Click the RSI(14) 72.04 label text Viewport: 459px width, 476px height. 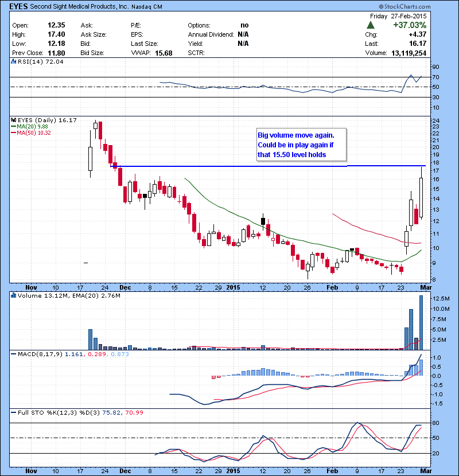click(40, 61)
